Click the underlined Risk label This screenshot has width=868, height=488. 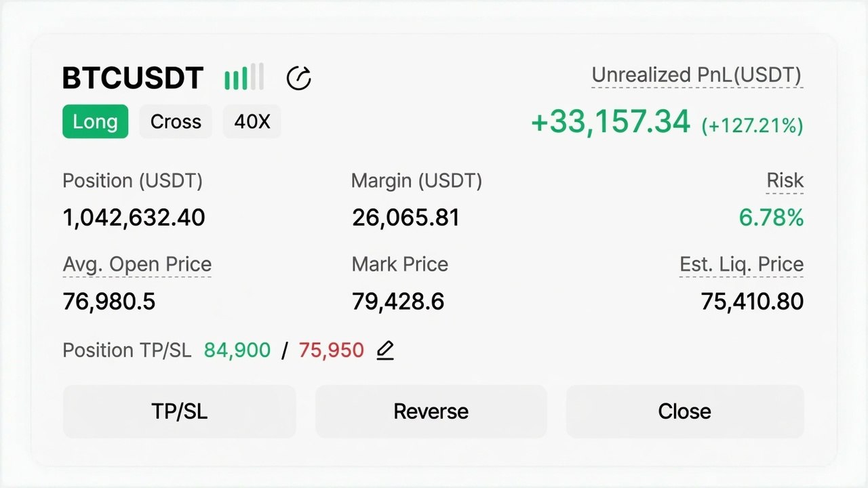pos(785,181)
